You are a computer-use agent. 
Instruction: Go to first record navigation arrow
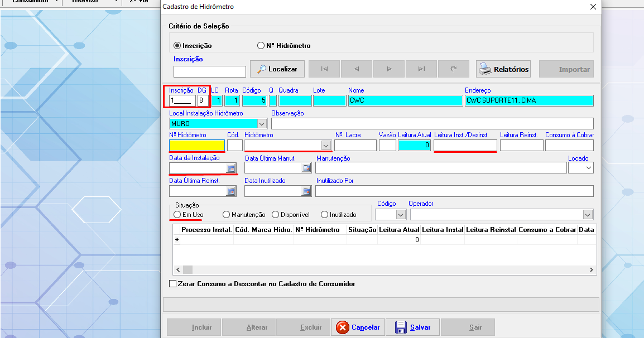tap(324, 69)
